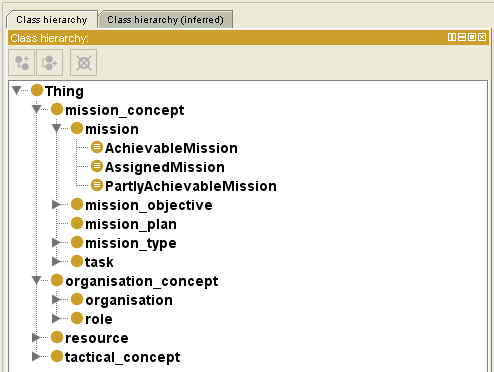Viewport: 494px width, 372px height.
Task: Click the Add subclass toolbar icon
Action: click(x=22, y=63)
